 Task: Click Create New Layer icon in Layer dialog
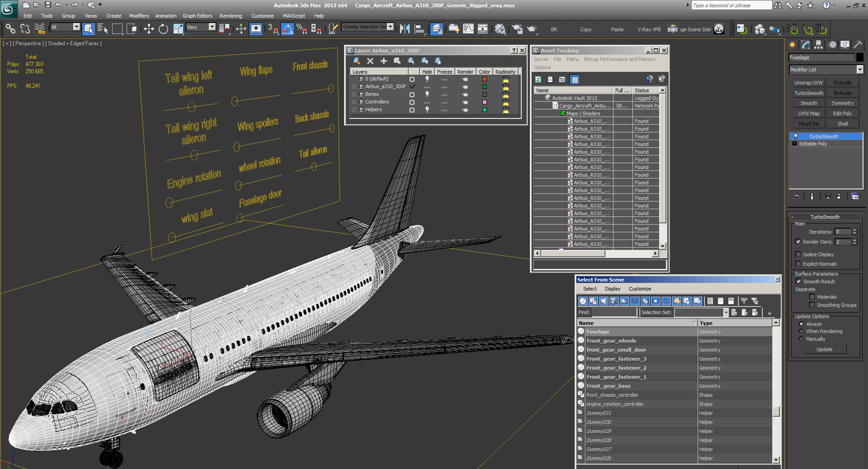point(357,61)
